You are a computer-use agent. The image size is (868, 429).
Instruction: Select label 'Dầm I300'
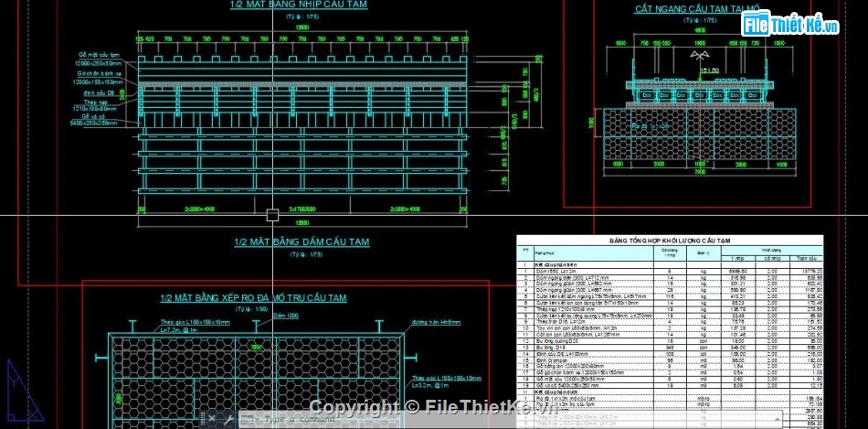pyautogui.click(x=286, y=316)
